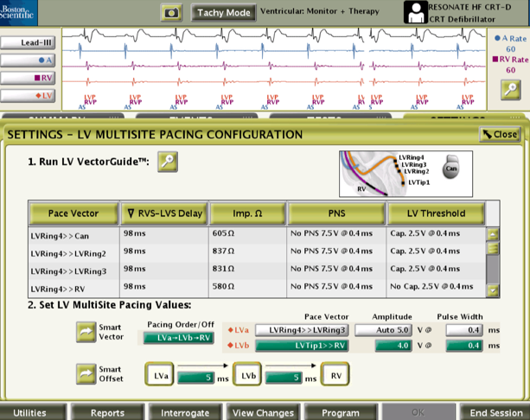Open Utilities menu
Image resolution: width=530 pixels, height=420 pixels.
coord(33,412)
